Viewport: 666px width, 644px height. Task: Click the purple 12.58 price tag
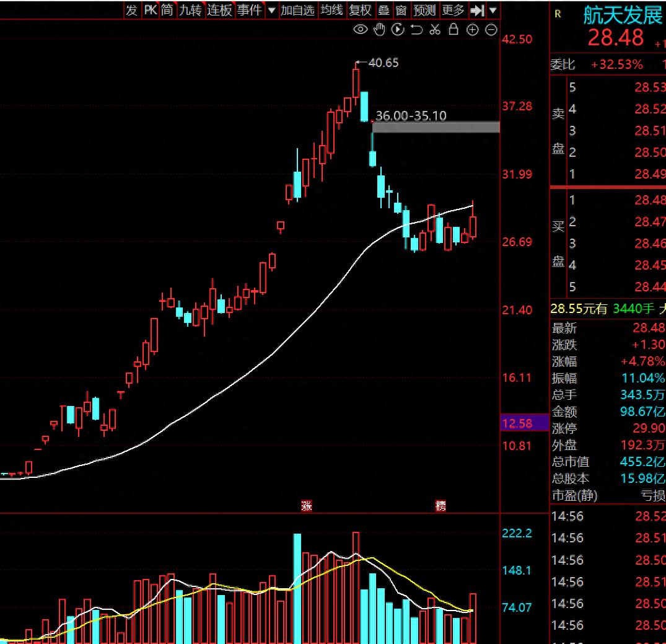(525, 423)
